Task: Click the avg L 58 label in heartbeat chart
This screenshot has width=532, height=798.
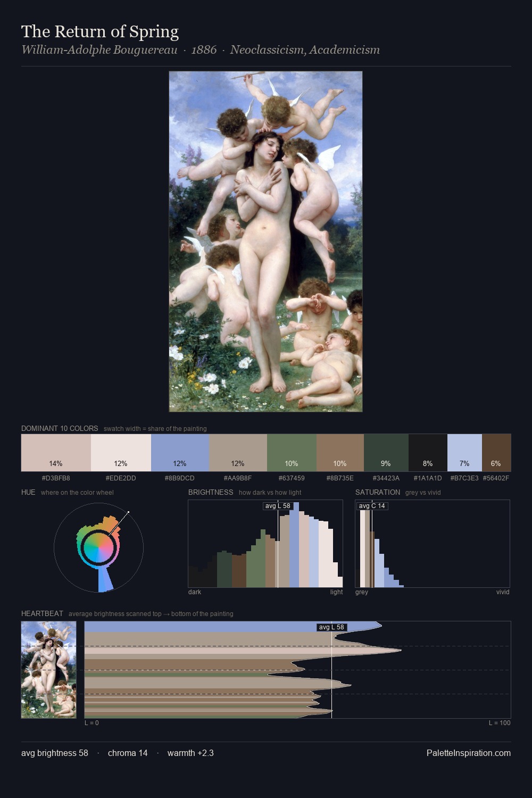Action: (x=331, y=627)
